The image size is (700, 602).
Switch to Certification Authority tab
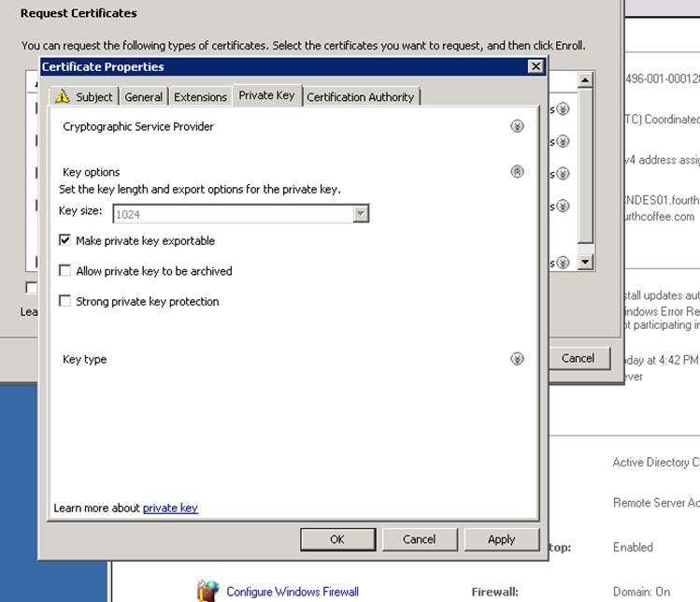[x=360, y=97]
